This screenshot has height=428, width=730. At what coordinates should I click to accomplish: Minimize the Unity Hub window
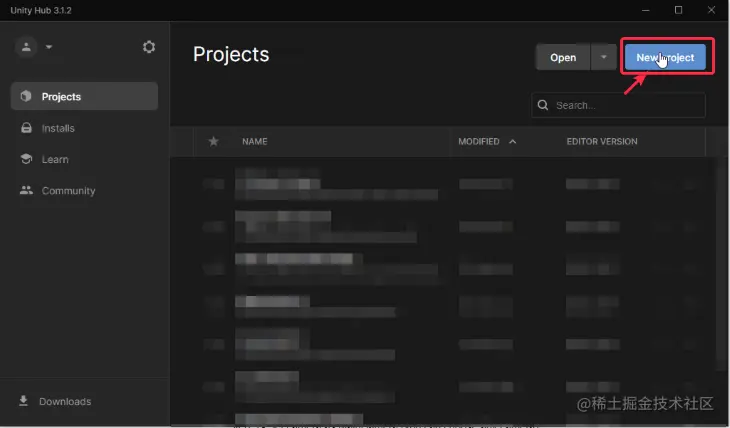coord(645,10)
